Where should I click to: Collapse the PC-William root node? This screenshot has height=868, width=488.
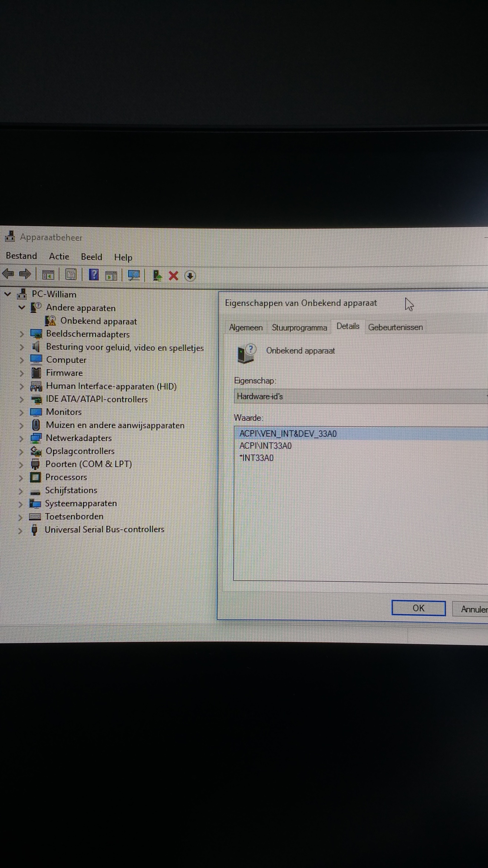(x=8, y=294)
